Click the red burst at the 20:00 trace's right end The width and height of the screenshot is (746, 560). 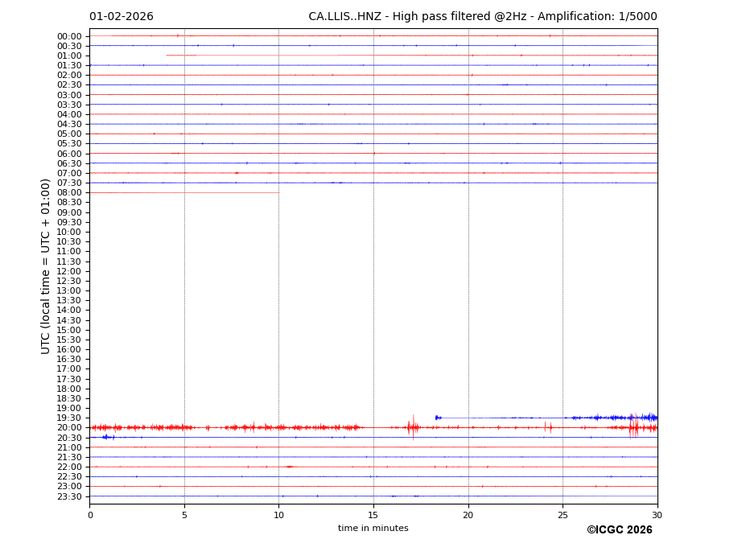(633, 427)
